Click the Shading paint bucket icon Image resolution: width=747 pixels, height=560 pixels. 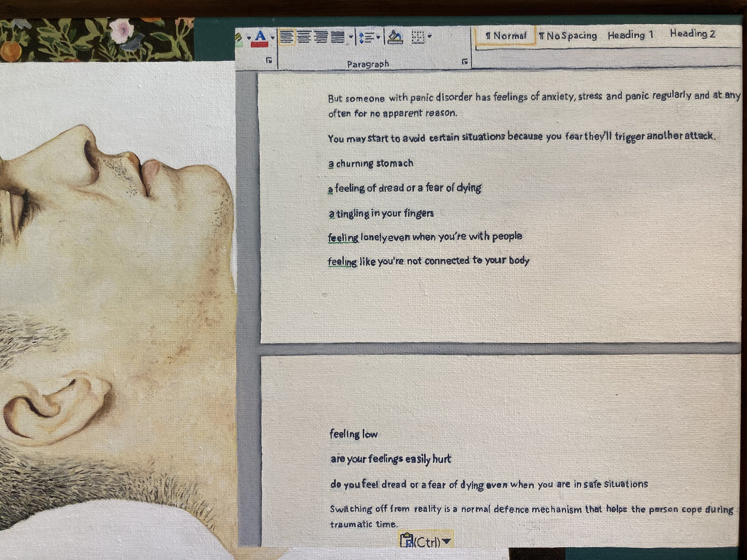395,37
